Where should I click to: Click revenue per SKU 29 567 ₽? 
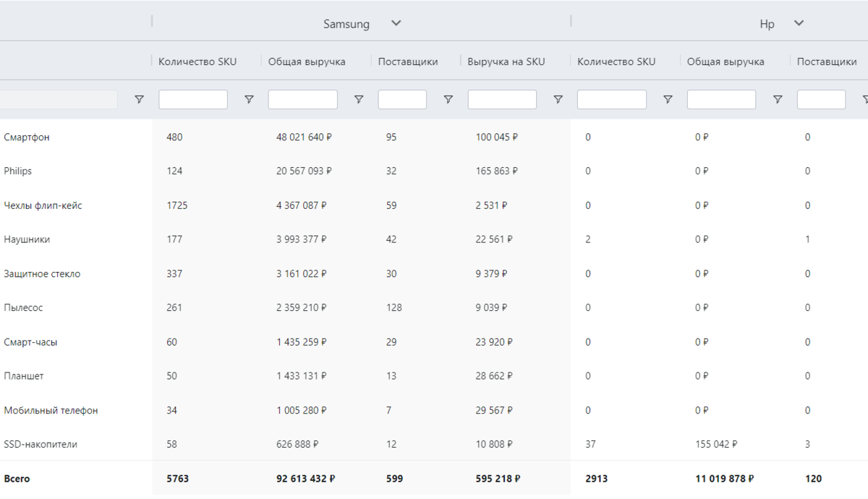[494, 410]
